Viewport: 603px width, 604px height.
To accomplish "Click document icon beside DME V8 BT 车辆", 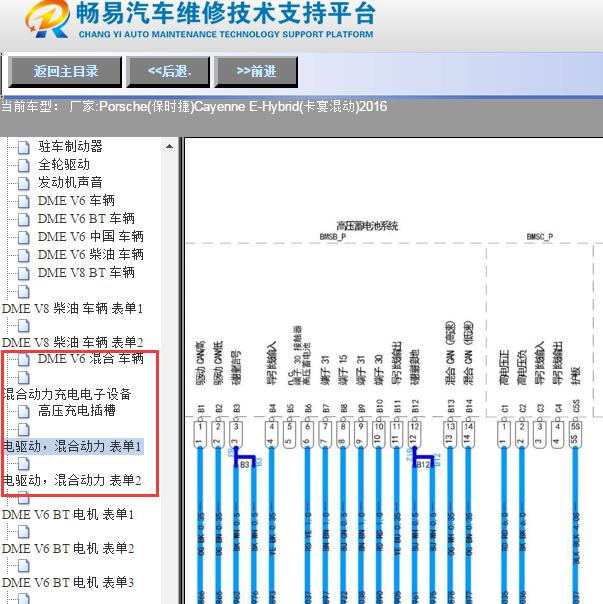I will point(24,273).
